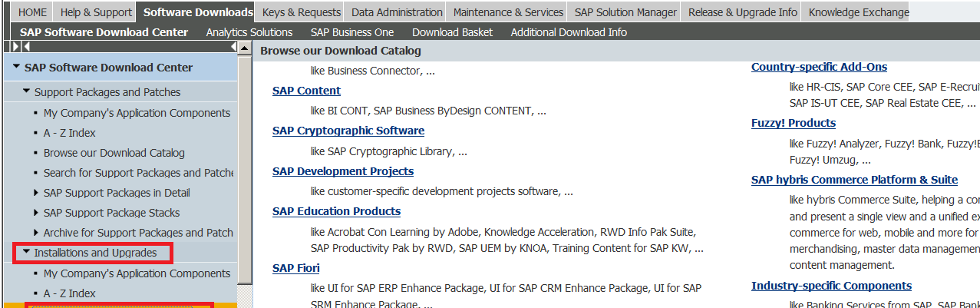The width and height of the screenshot is (980, 308).
Task: Switch to the Help & Support tab
Action: [x=95, y=12]
